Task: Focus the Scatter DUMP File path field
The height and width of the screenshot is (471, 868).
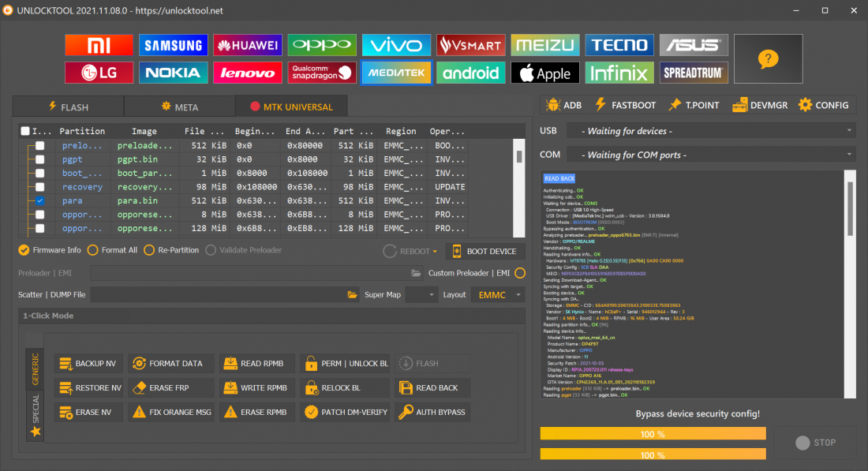Action: (218, 294)
